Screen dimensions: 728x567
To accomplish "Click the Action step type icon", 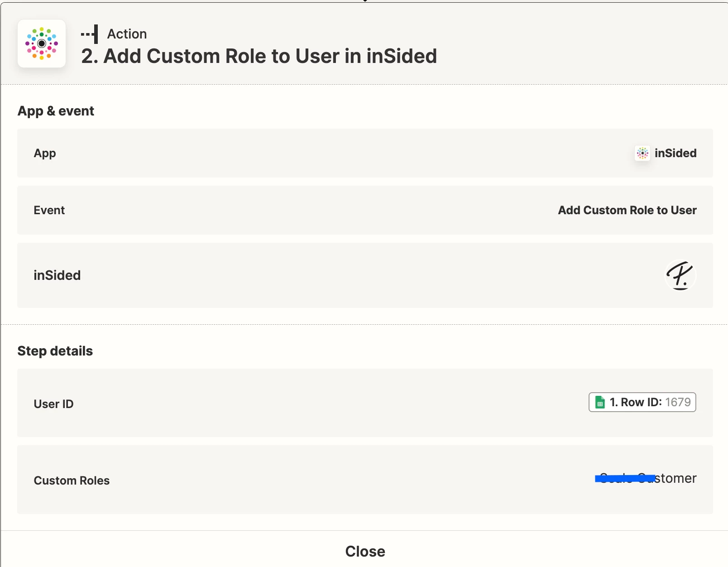I will tap(90, 34).
